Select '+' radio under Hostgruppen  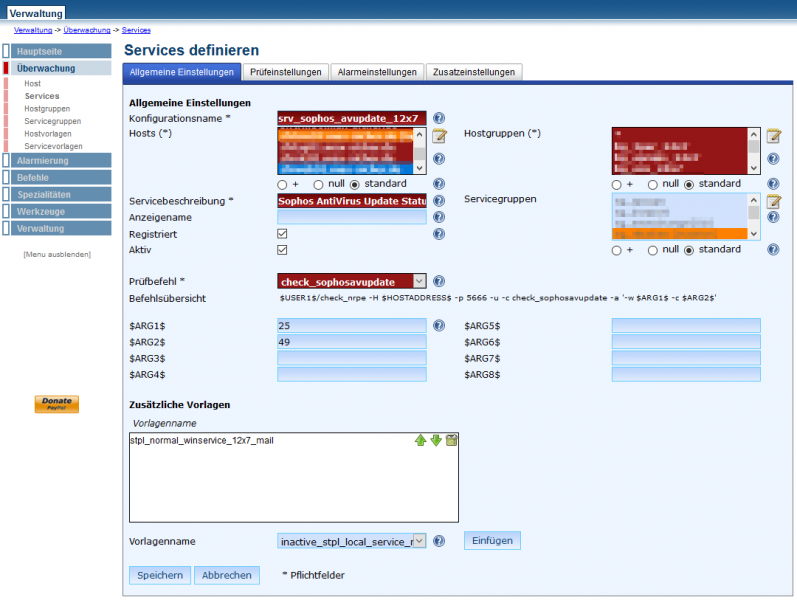click(x=617, y=185)
